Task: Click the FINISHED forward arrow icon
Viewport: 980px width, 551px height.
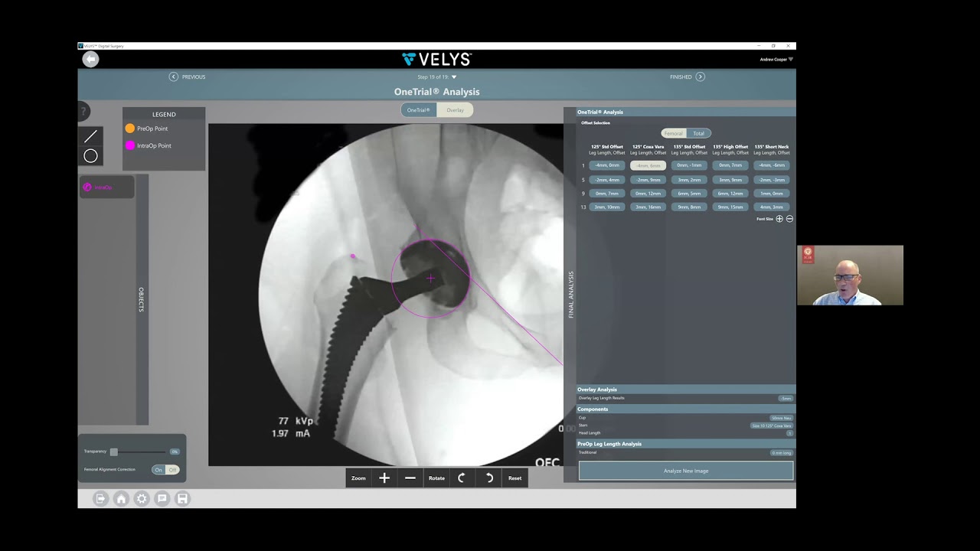Action: 700,77
